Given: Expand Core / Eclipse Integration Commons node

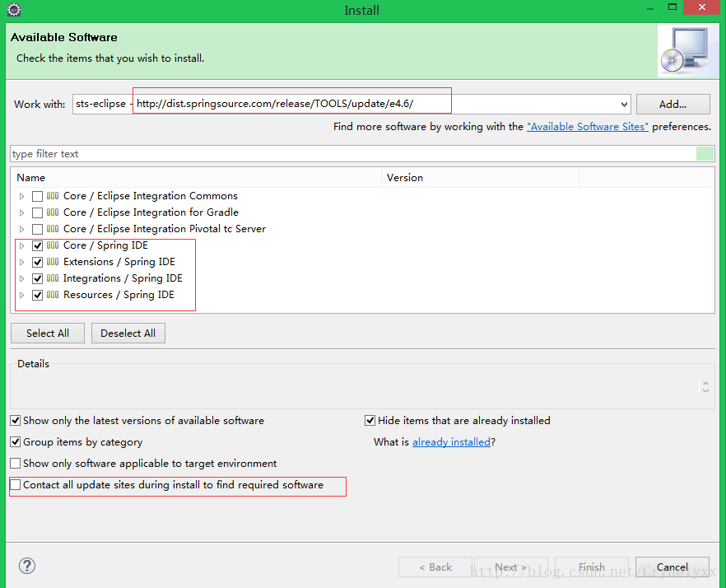Looking at the screenshot, I should [21, 197].
